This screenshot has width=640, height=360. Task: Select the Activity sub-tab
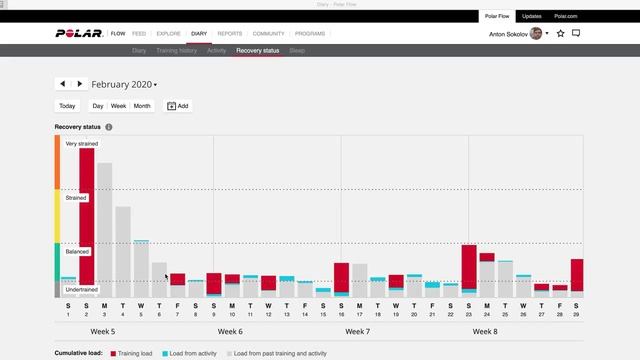(x=216, y=51)
